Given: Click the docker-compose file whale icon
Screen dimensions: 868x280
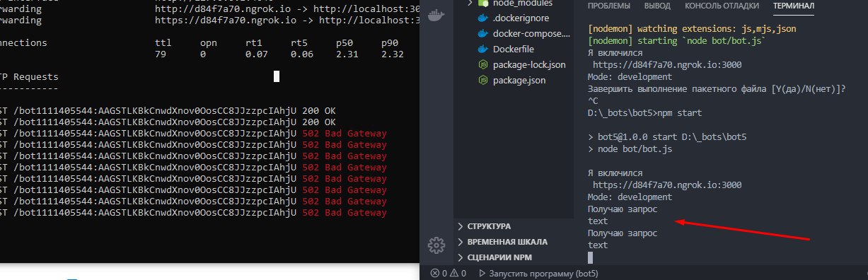Looking at the screenshot, I should pyautogui.click(x=483, y=34).
